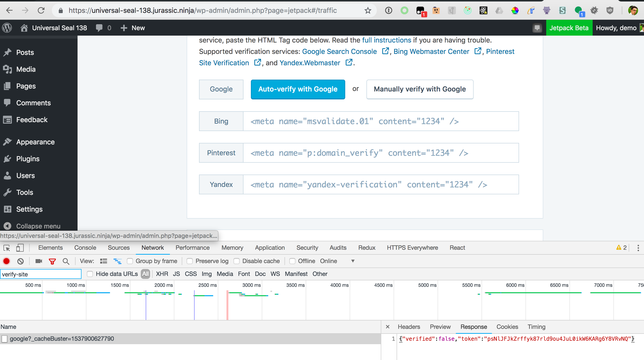Clear the network log
The height and width of the screenshot is (360, 644).
[20, 261]
